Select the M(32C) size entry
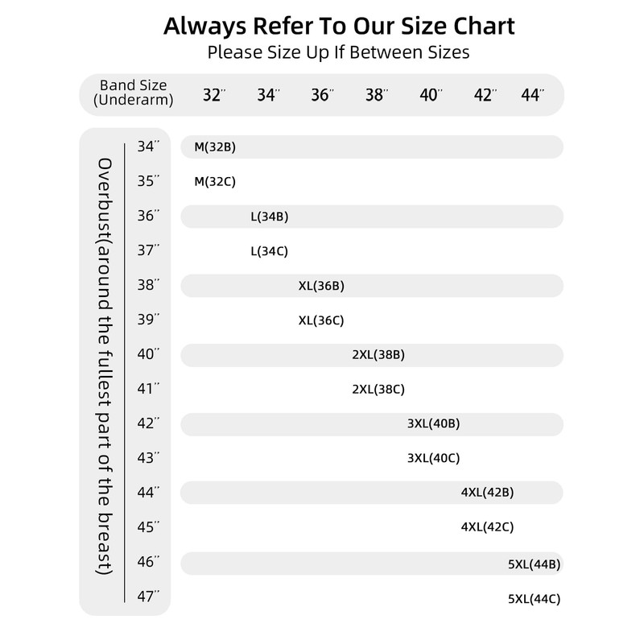Image resolution: width=644 pixels, height=644 pixels. (x=214, y=182)
